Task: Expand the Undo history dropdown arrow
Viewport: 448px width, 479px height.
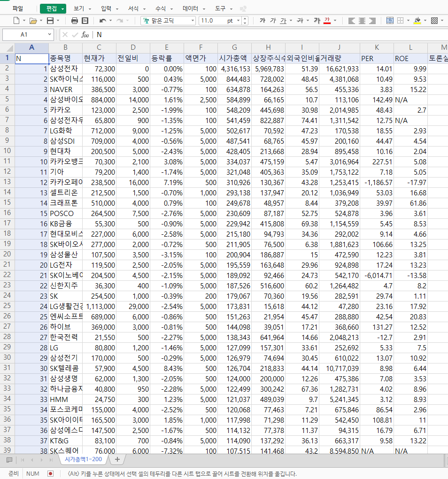Action: [x=110, y=21]
